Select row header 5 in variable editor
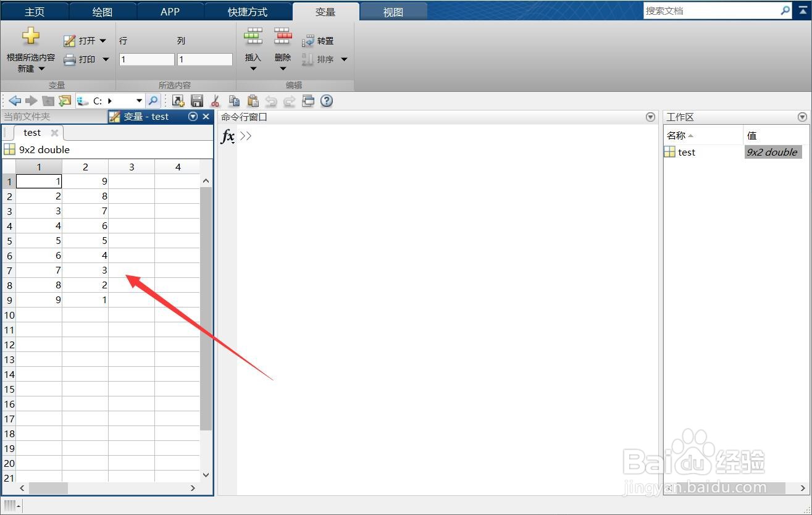 9,241
